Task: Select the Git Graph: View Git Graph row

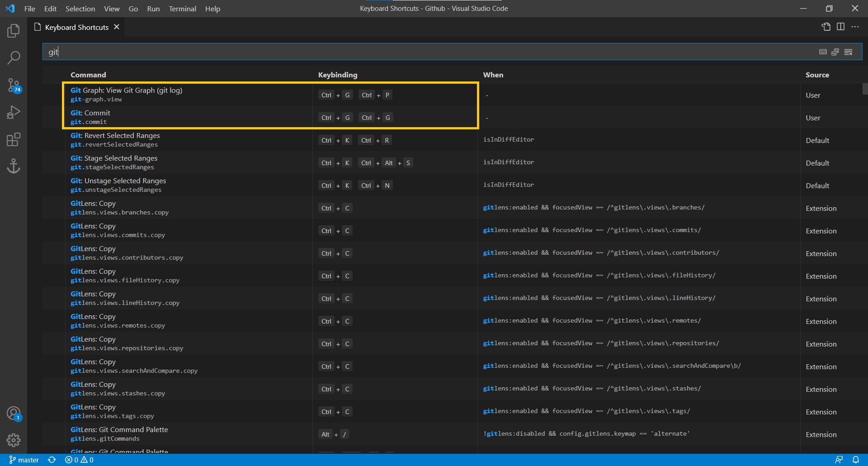Action: [452, 95]
